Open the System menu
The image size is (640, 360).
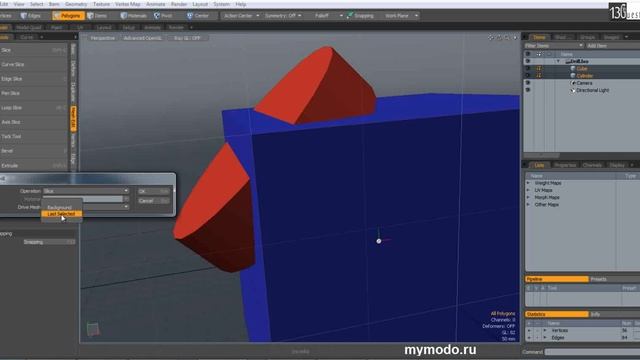coord(222,4)
